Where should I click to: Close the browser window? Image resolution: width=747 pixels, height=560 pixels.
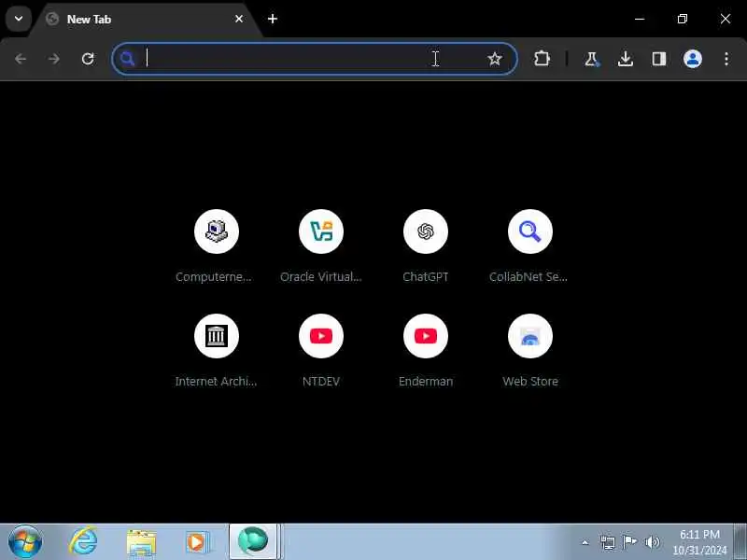point(726,19)
